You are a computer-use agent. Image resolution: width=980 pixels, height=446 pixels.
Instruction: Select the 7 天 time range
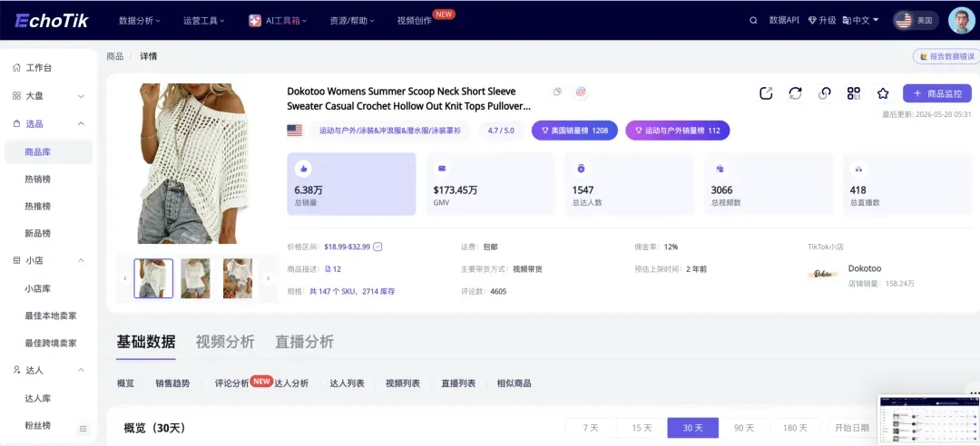[591, 428]
